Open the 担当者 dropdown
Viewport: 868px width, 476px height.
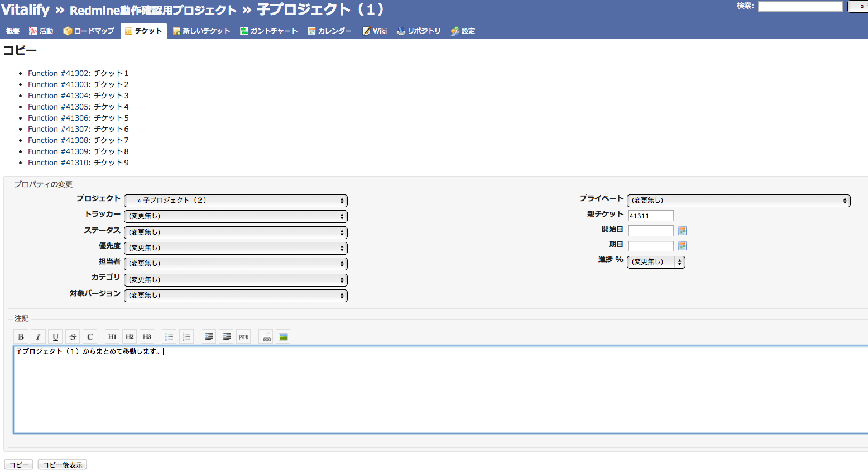pos(236,264)
